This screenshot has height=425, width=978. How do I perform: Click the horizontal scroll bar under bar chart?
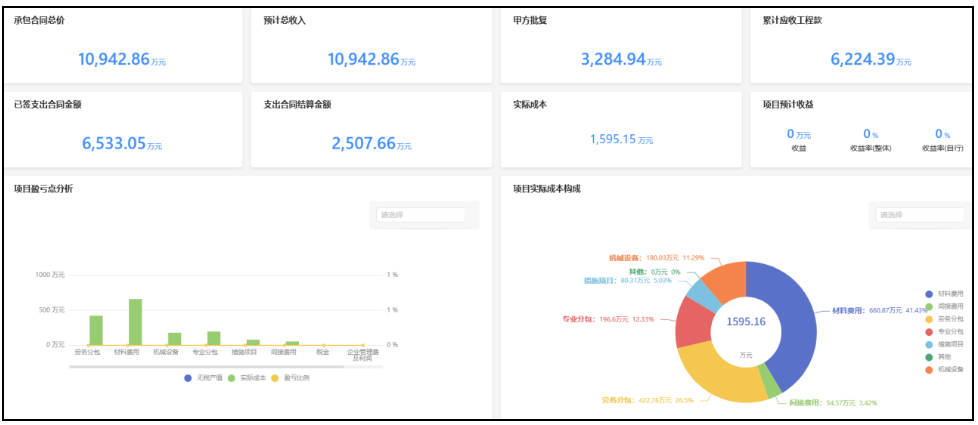[206, 366]
